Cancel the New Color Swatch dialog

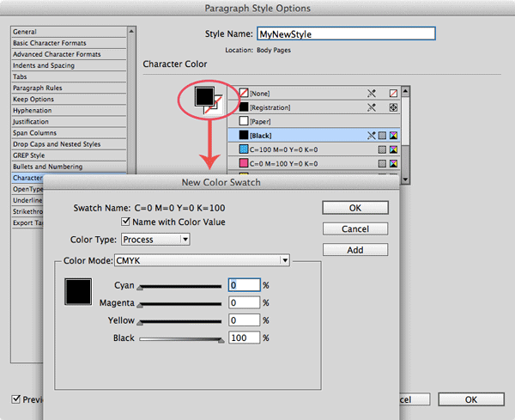[355, 228]
